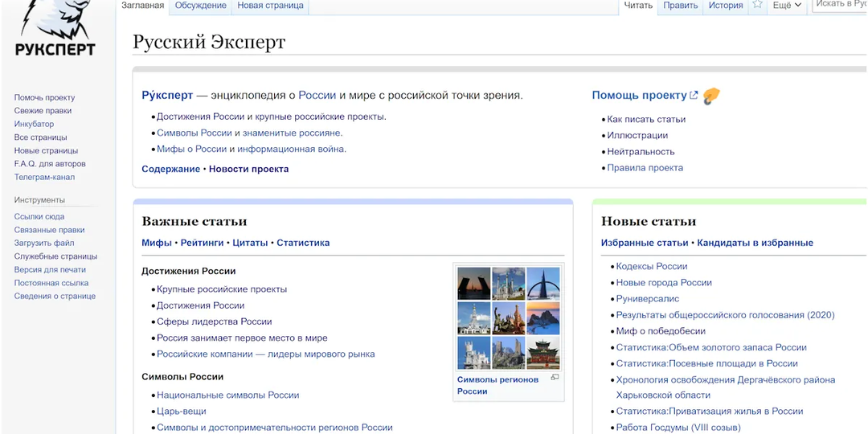Open the Новая страница tab
This screenshot has width=868, height=434.
click(271, 6)
